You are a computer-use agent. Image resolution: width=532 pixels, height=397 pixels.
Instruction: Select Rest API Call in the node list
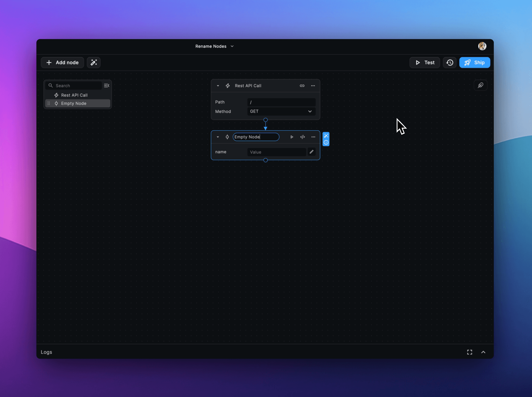point(74,95)
